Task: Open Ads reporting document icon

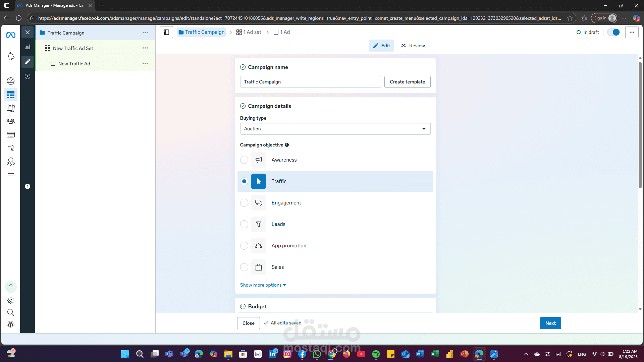Action: [11, 108]
